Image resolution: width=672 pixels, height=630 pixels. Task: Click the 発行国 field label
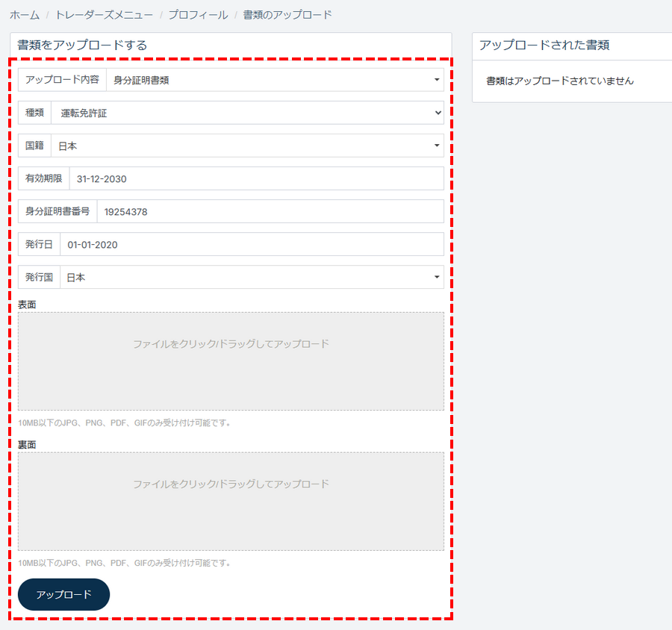tap(39, 277)
